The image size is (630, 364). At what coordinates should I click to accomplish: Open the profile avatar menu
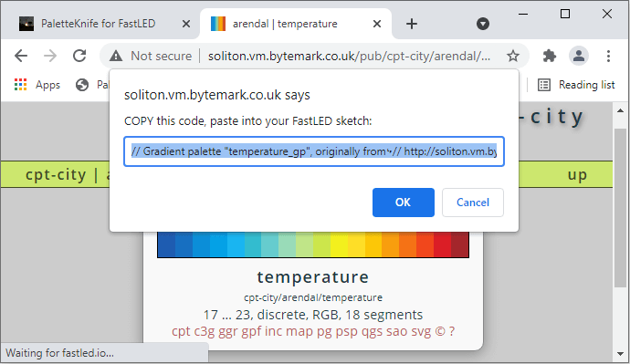tap(579, 56)
